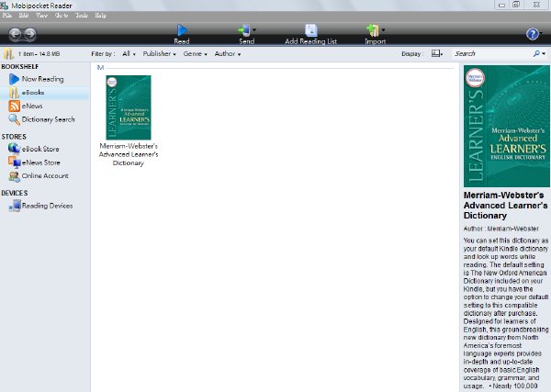Click the eBooks shelf icon
Viewport: 551px width, 392px height.
pyautogui.click(x=14, y=93)
